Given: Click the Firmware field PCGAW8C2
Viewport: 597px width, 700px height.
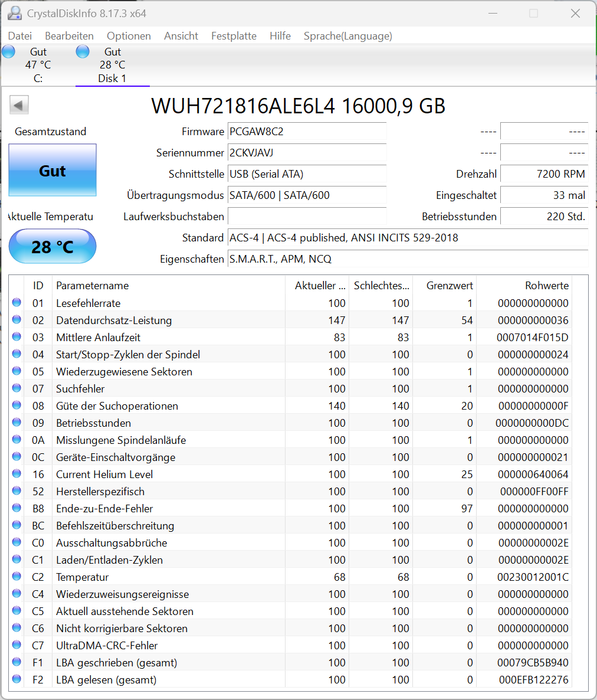Looking at the screenshot, I should coord(307,132).
